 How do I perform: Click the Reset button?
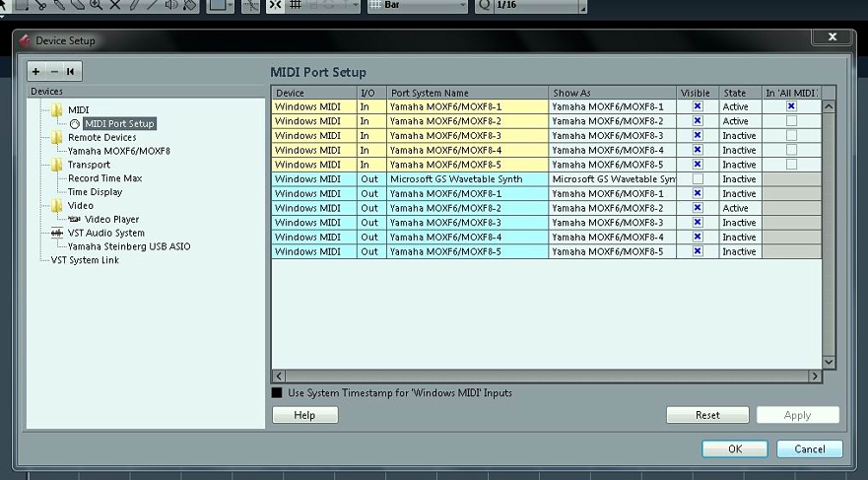point(707,415)
